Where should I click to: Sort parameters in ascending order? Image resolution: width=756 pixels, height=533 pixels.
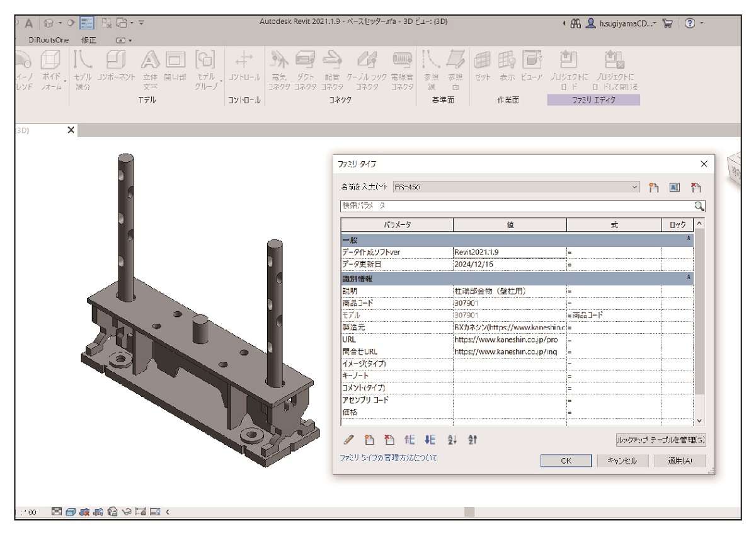point(451,440)
